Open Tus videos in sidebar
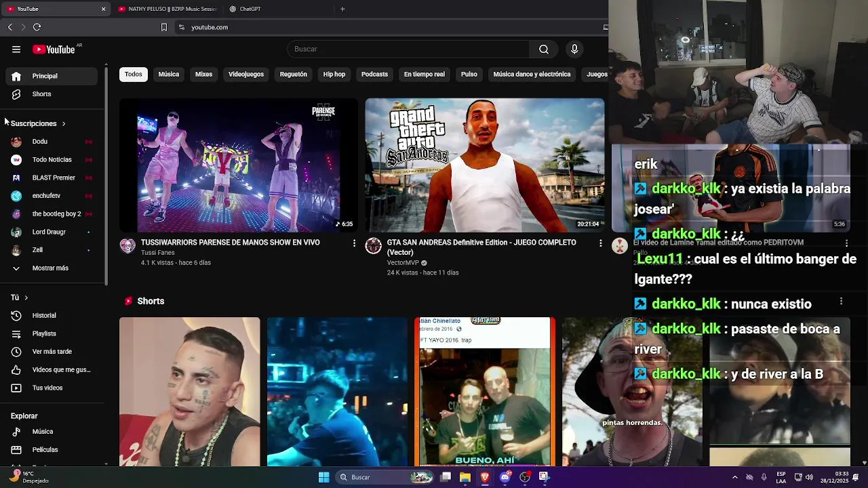This screenshot has width=868, height=488. pos(53,388)
